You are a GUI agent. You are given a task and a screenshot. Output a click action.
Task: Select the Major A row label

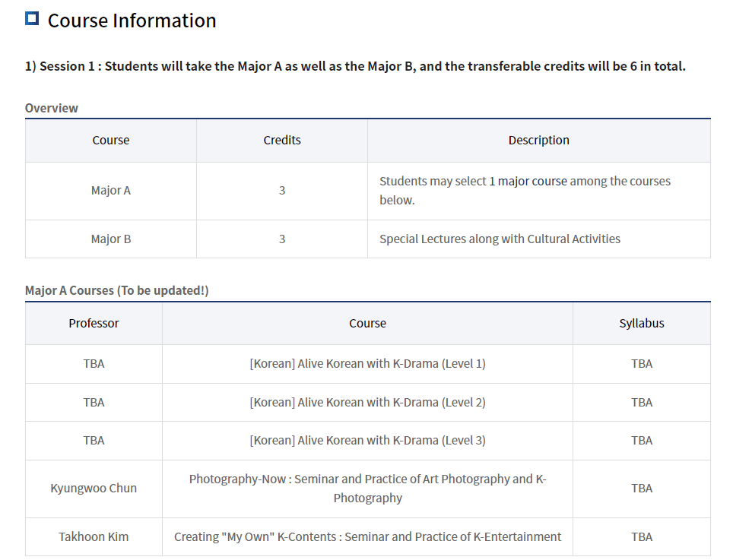coord(111,191)
